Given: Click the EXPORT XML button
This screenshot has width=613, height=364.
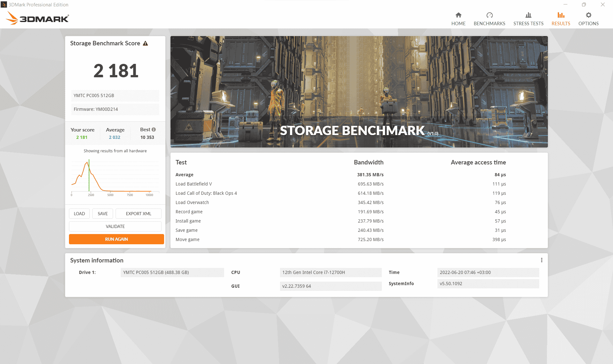Looking at the screenshot, I should (138, 214).
